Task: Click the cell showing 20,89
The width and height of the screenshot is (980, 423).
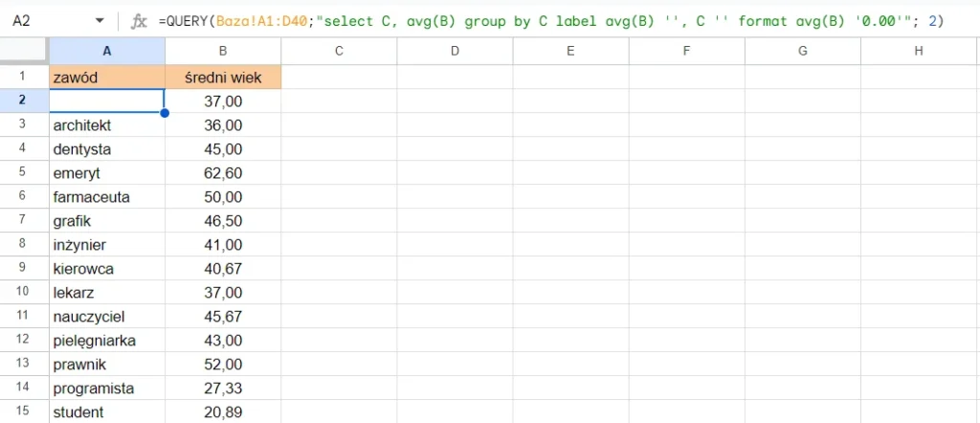Action: coord(222,412)
